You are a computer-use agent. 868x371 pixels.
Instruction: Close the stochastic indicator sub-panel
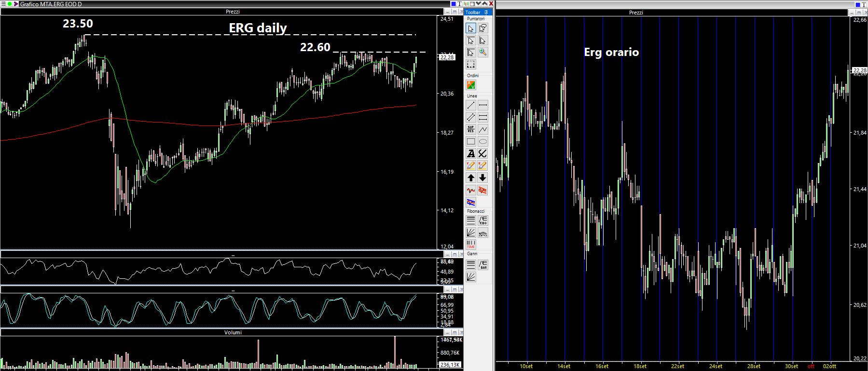click(x=461, y=290)
